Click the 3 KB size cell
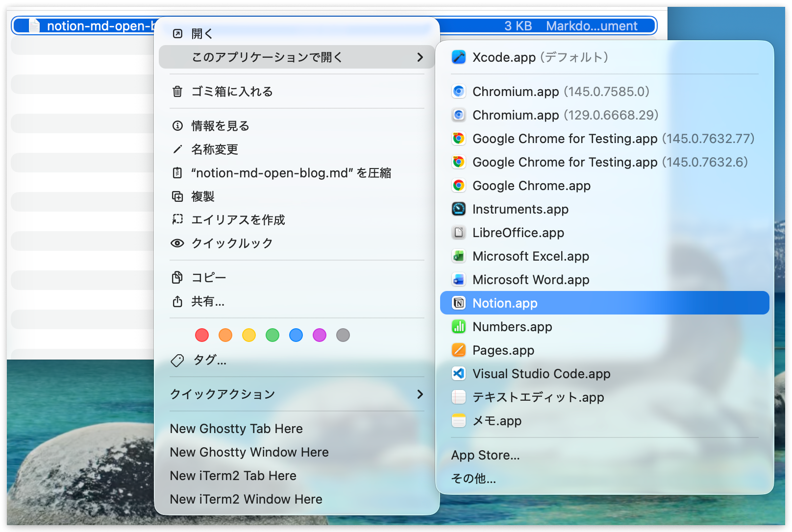 tap(518, 26)
